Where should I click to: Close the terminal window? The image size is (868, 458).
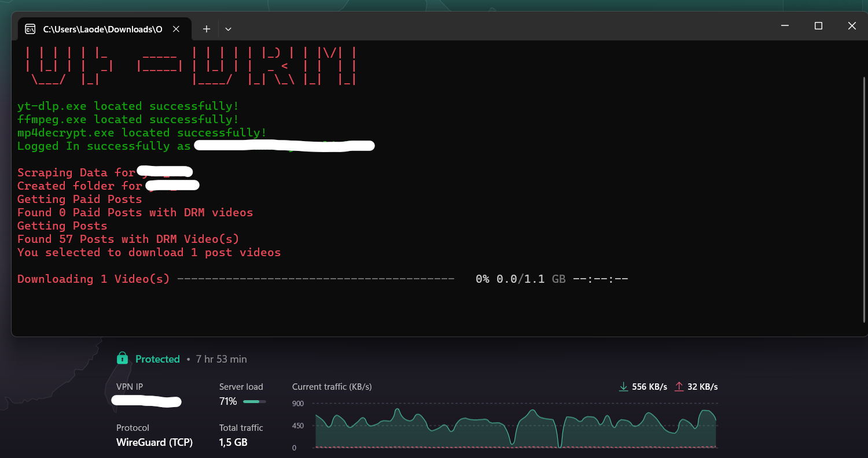852,26
